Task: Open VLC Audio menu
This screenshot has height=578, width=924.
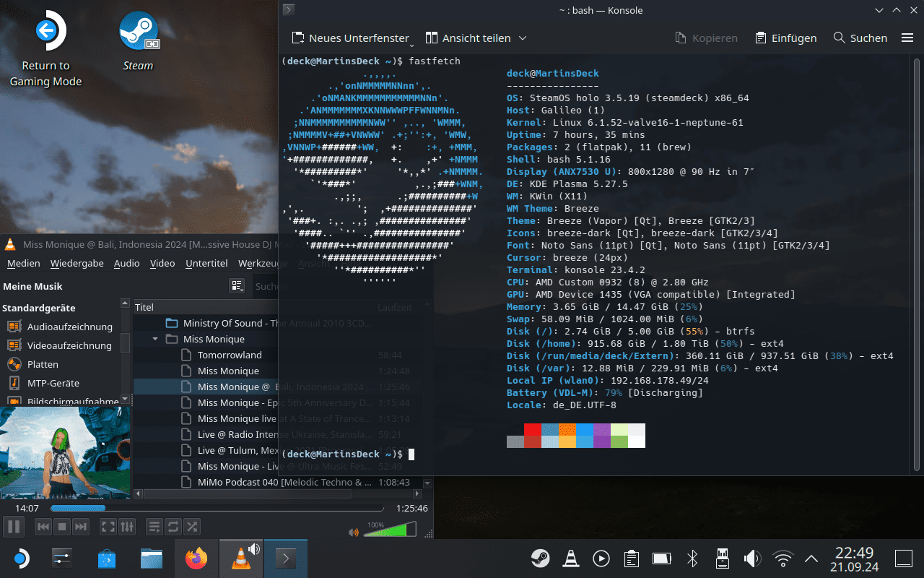Action: (x=127, y=263)
